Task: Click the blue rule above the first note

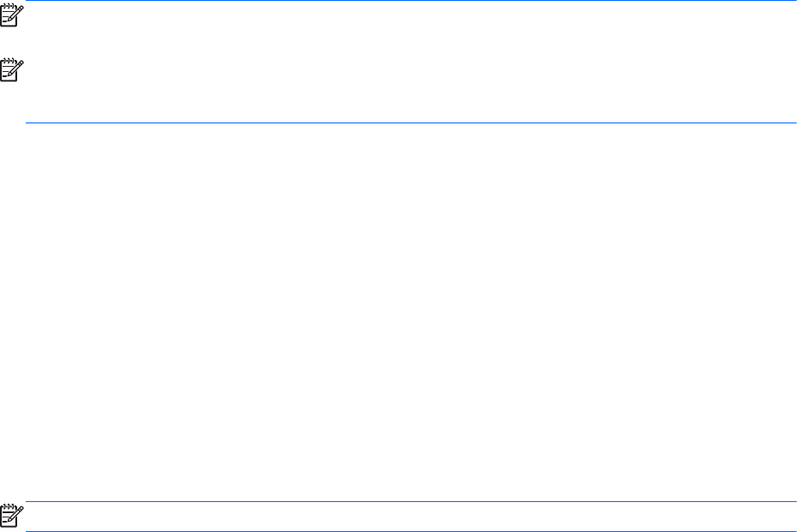Action: click(x=410, y=1)
